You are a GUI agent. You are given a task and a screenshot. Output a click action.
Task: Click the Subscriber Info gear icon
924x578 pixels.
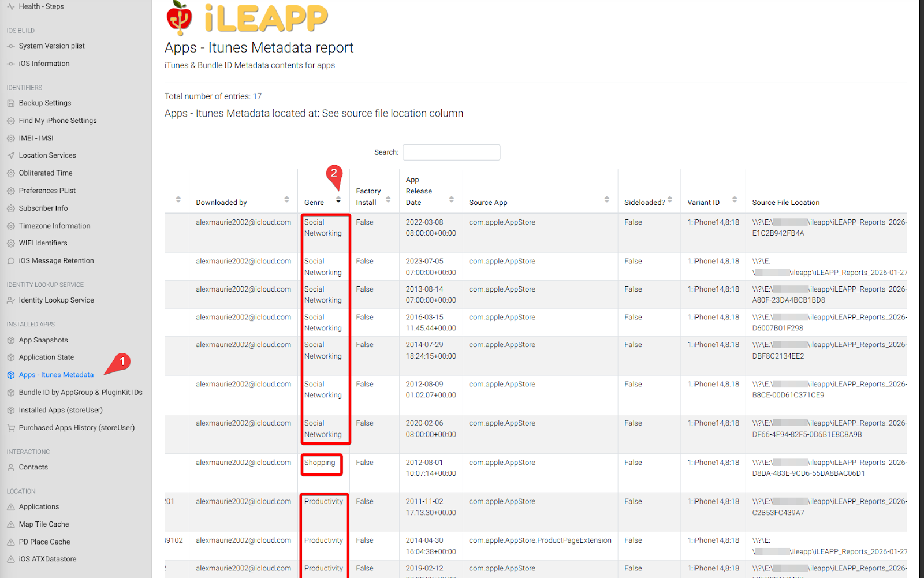[11, 208]
